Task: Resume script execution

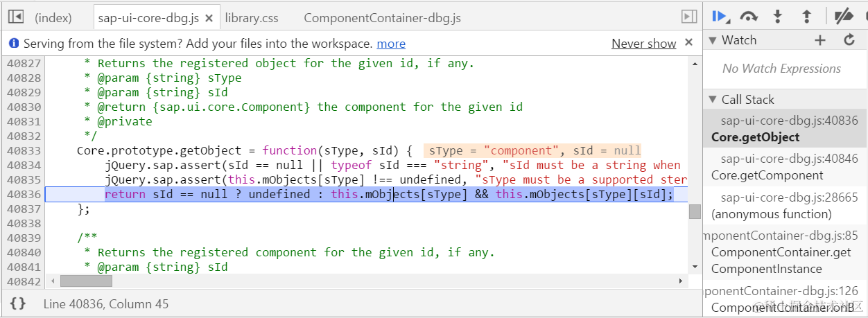Action: pos(719,17)
